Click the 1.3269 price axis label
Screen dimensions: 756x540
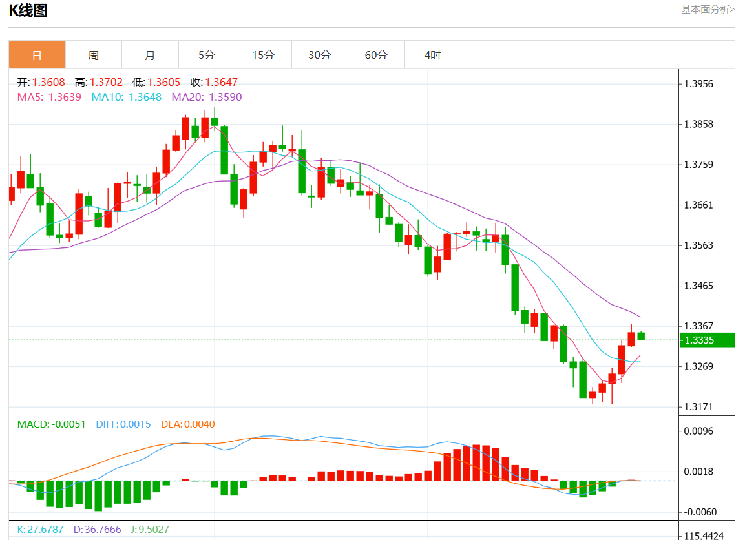tap(698, 366)
